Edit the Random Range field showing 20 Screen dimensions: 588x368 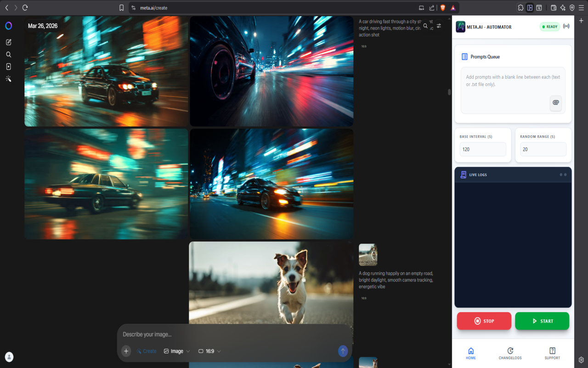pos(543,149)
